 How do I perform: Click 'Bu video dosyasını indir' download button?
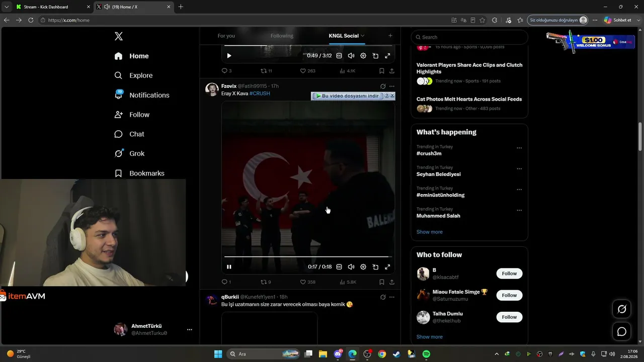(348, 96)
